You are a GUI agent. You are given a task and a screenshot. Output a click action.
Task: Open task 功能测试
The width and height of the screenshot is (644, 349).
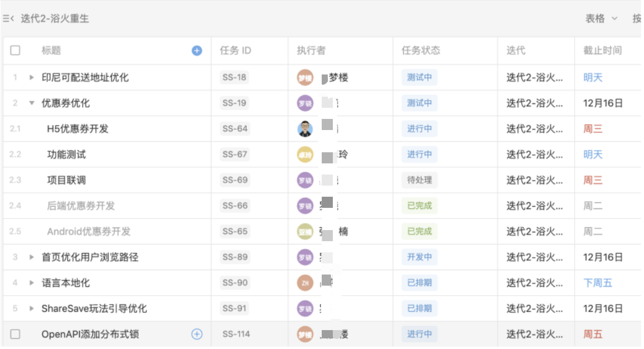pyautogui.click(x=67, y=154)
